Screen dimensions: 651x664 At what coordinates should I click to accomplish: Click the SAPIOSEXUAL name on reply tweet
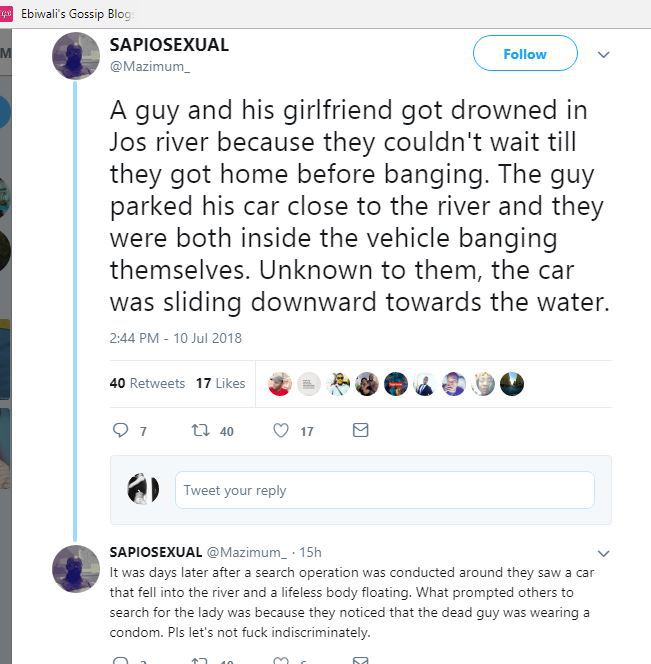[155, 552]
